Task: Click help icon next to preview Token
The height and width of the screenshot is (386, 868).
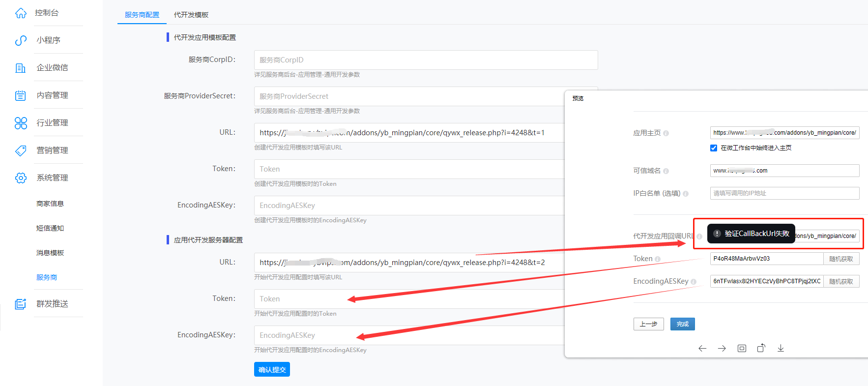Action: click(x=658, y=259)
